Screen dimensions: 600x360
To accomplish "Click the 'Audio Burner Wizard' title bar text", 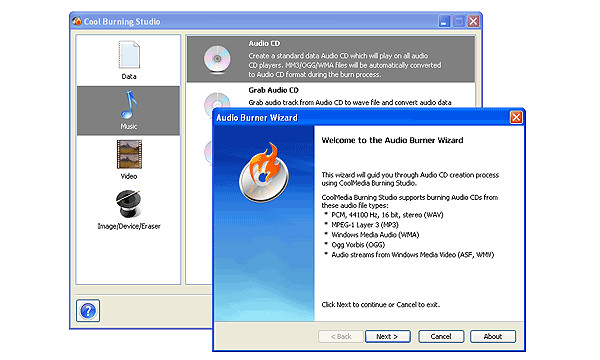I will [x=257, y=117].
